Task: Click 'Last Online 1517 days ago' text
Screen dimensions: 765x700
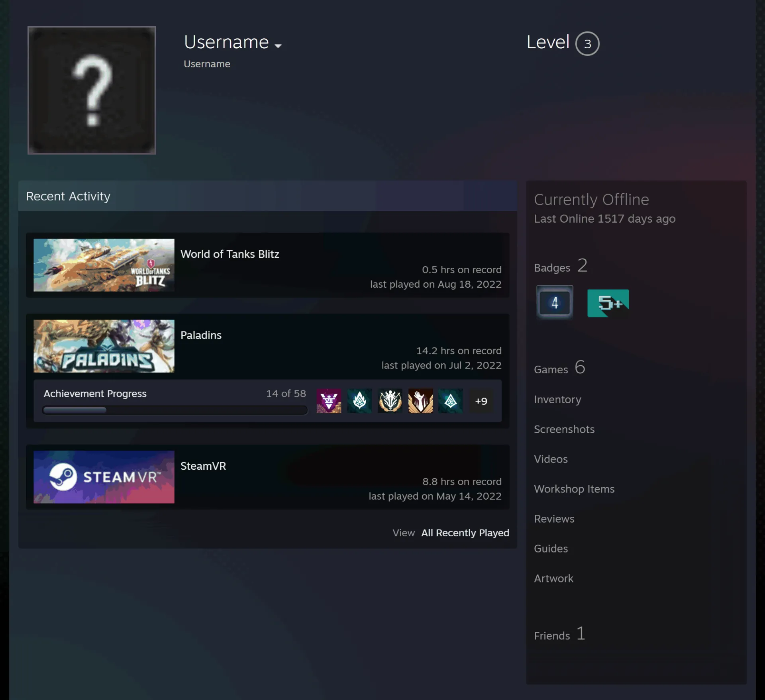Action: tap(604, 219)
